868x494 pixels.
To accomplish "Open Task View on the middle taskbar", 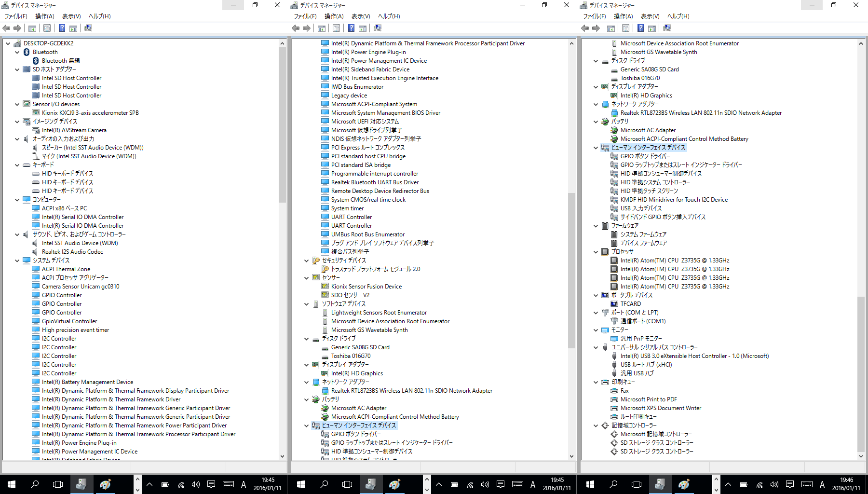I will click(347, 484).
